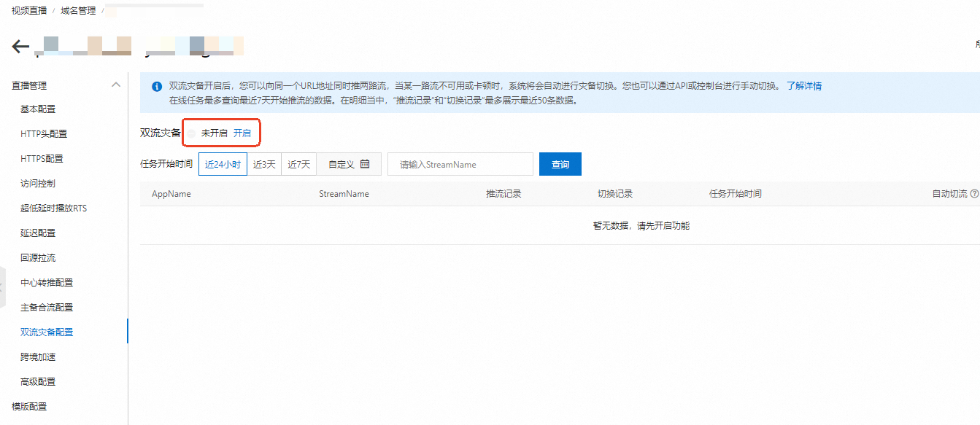980x425 pixels.
Task: Collapse the sidebar using the side handle
Action: (3, 288)
